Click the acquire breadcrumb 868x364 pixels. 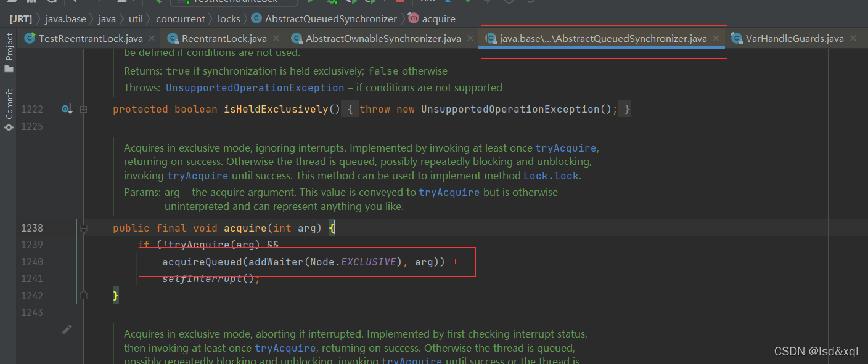click(x=439, y=18)
